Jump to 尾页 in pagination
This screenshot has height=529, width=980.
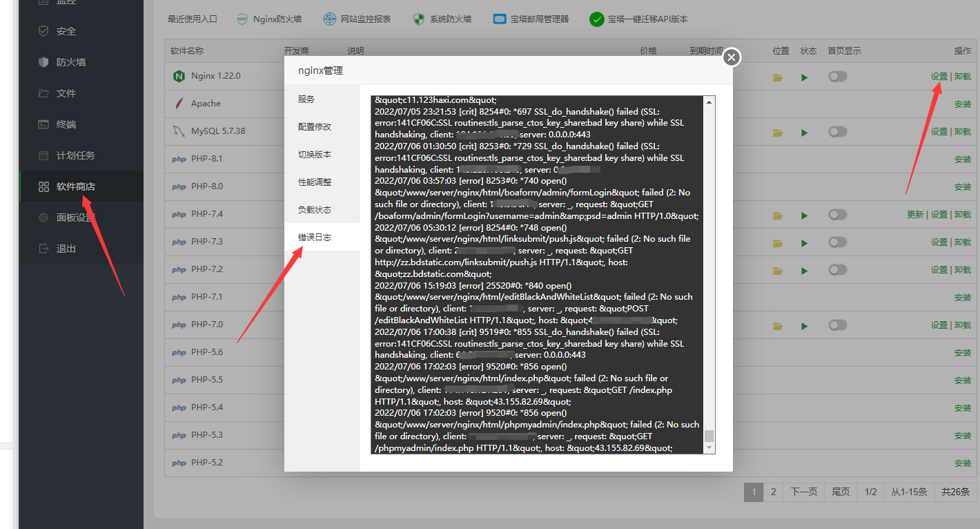click(x=841, y=492)
